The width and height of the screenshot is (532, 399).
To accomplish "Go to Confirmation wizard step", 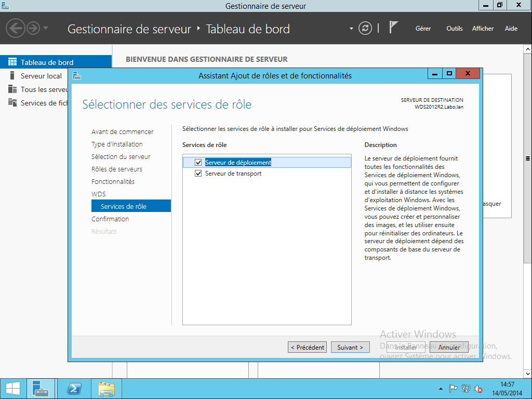I will coord(110,219).
